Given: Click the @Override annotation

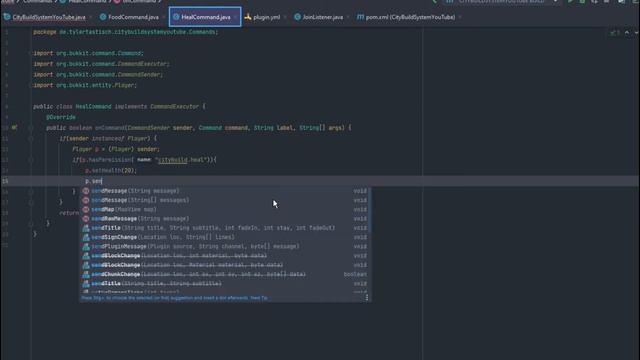Looking at the screenshot, I should click(61, 117).
